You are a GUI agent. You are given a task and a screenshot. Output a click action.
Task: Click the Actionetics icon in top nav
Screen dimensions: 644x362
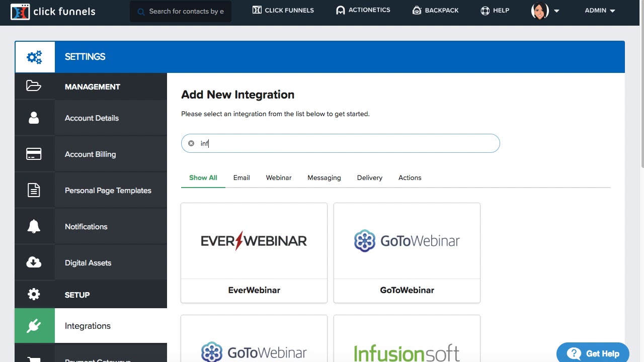click(341, 10)
